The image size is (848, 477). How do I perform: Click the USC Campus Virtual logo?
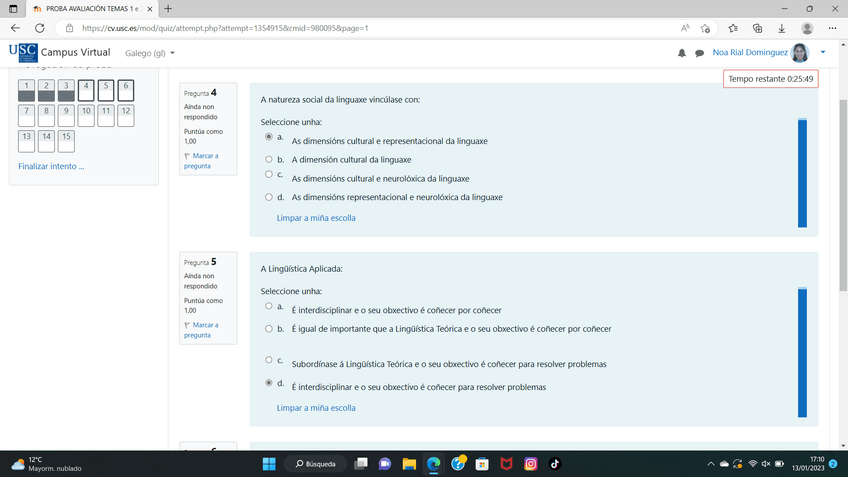(59, 52)
